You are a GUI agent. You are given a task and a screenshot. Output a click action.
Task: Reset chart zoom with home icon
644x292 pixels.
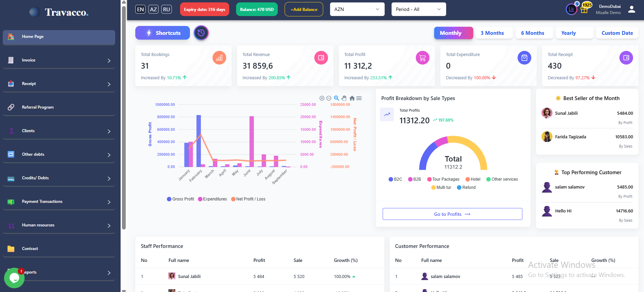pos(352,98)
